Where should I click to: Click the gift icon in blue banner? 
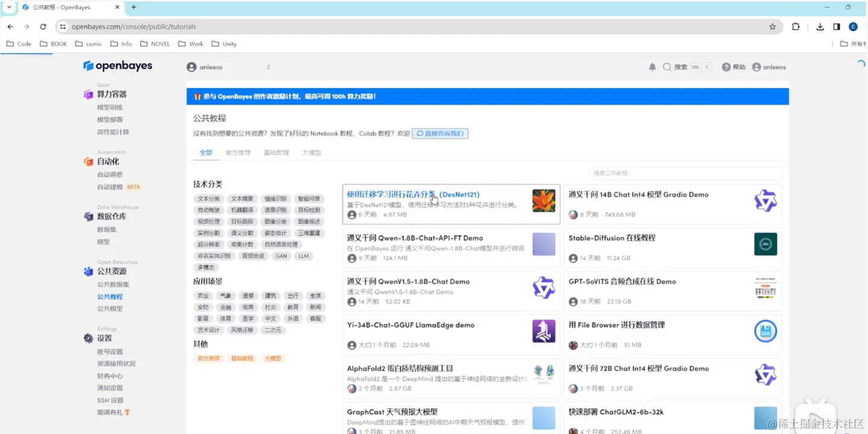coord(197,96)
